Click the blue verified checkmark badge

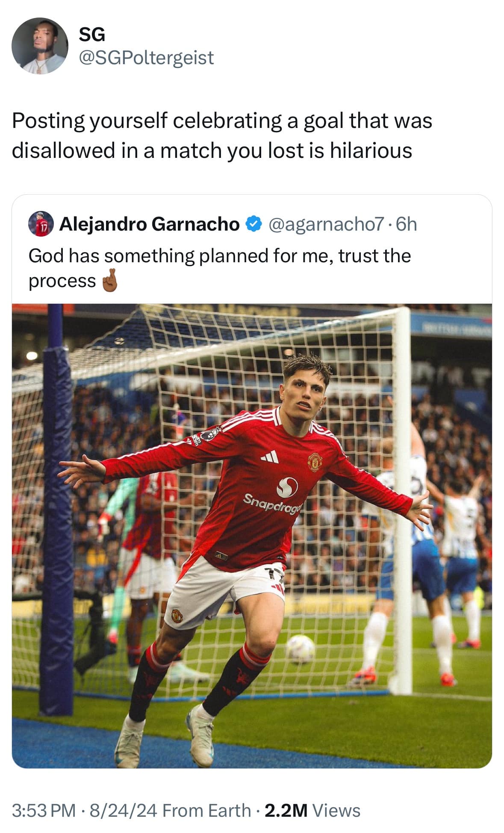(253, 224)
